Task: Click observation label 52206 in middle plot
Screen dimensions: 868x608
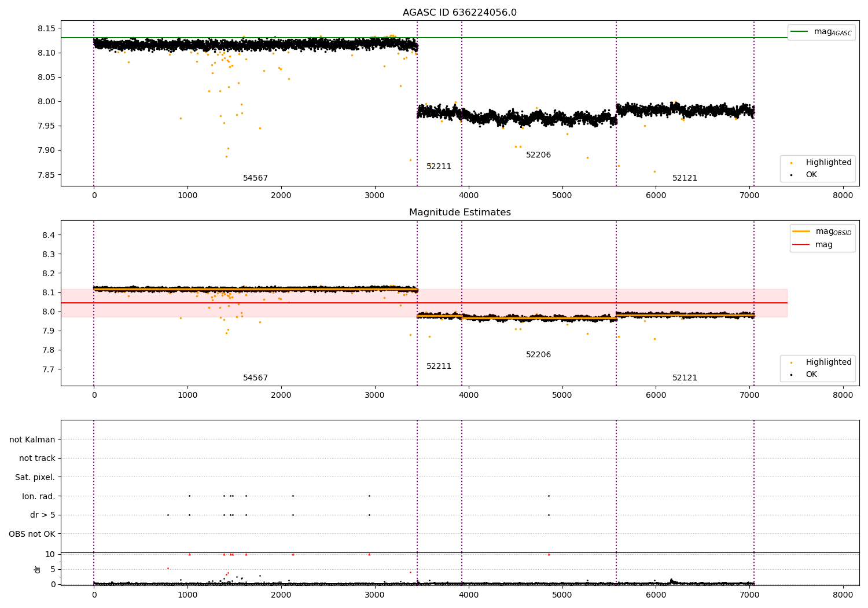Action: coord(538,355)
